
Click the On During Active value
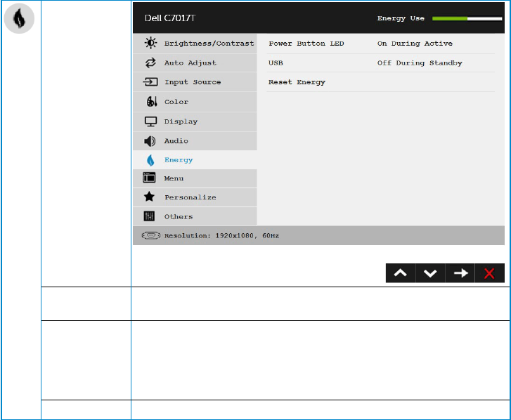tap(415, 44)
